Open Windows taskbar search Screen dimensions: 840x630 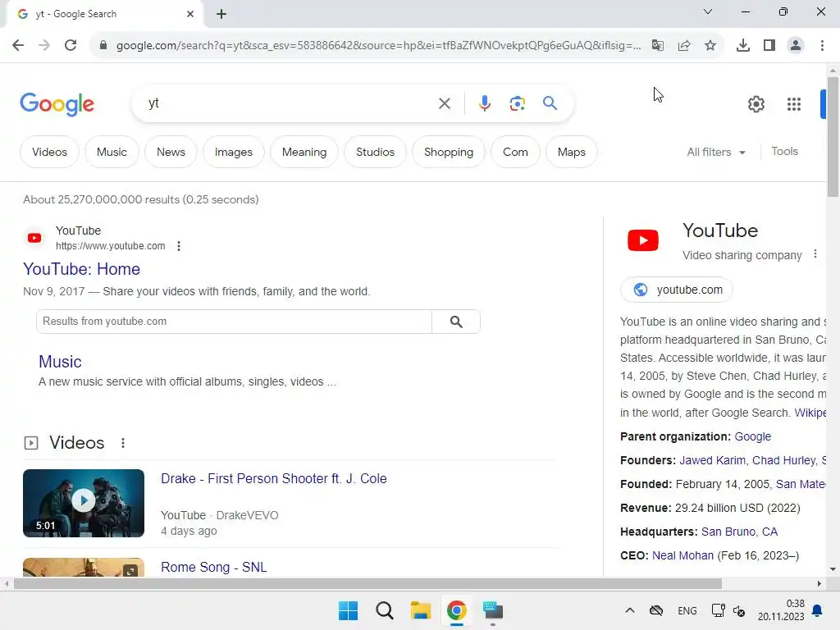click(384, 610)
